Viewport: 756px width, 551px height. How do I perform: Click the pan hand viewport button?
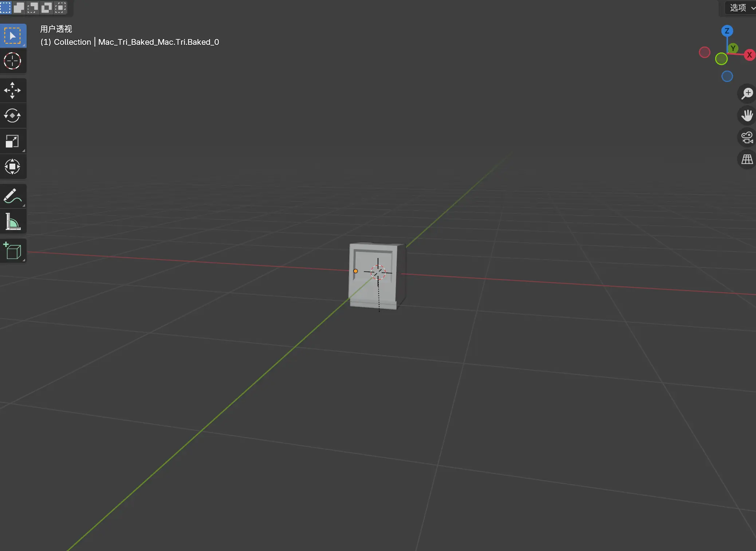tap(747, 116)
